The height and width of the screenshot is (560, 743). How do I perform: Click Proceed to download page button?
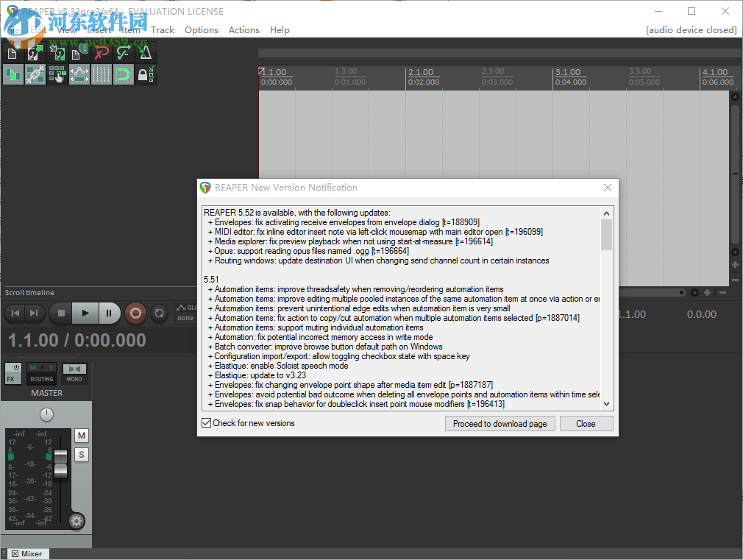point(500,423)
